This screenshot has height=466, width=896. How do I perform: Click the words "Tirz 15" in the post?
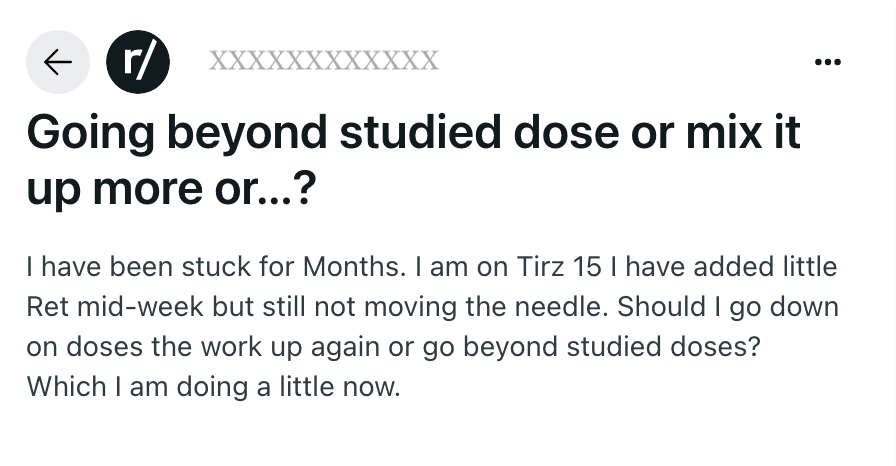(559, 267)
